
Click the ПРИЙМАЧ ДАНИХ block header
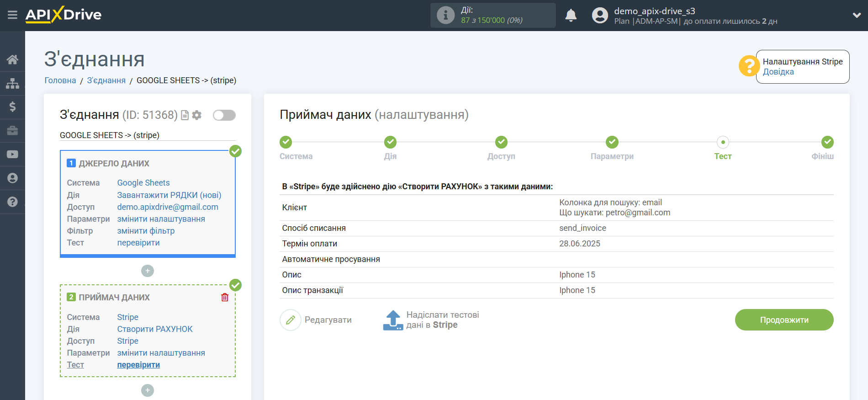114,298
